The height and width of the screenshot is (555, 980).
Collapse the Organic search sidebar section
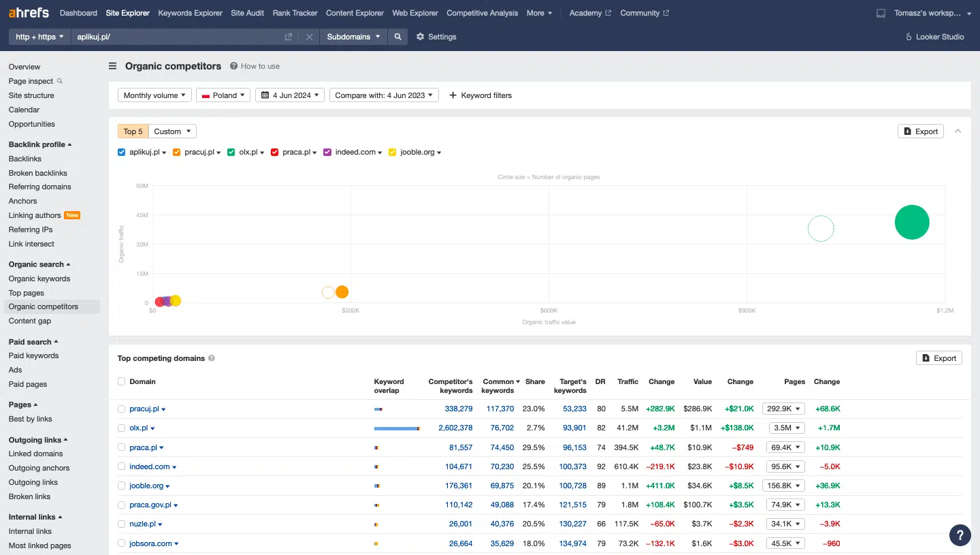(39, 264)
